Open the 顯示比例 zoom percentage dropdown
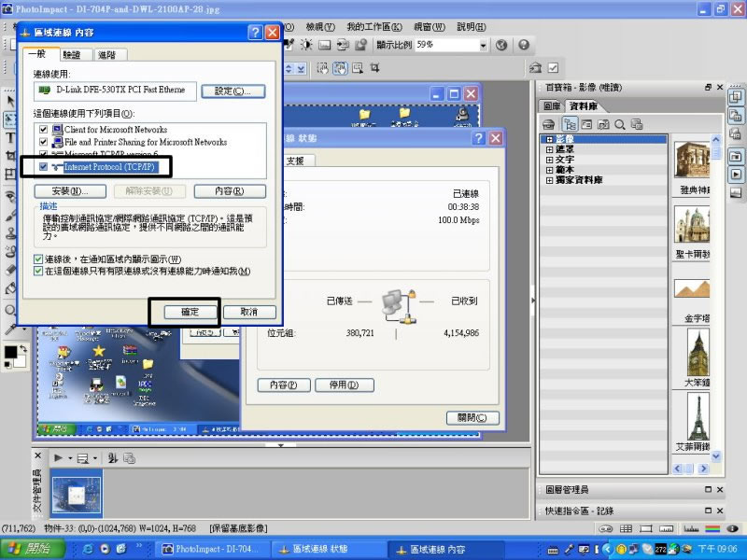This screenshot has width=747, height=560. pyautogui.click(x=483, y=45)
